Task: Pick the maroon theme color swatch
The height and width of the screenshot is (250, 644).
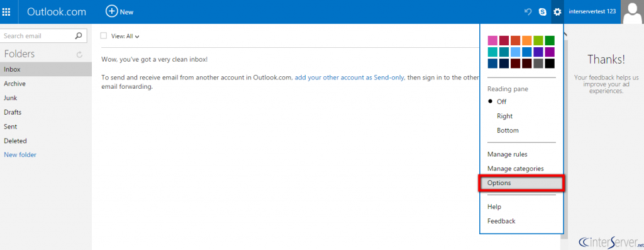Action: coord(516,64)
